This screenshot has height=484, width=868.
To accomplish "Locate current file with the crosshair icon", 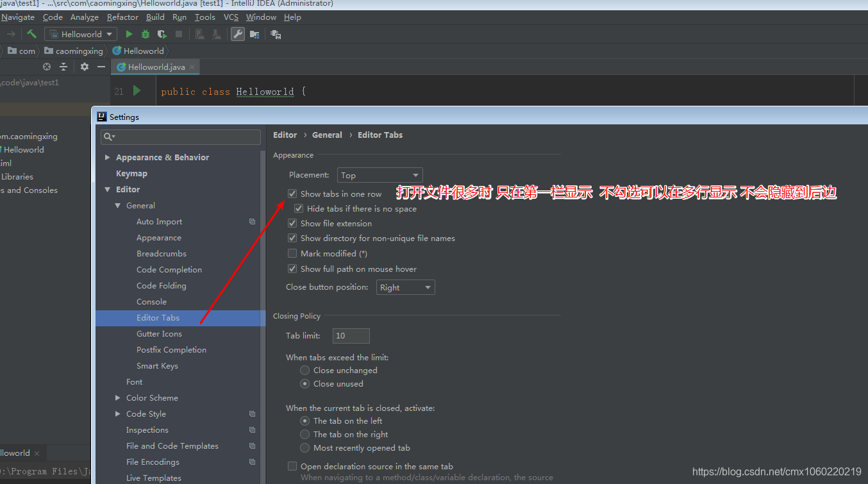I will 47,67.
